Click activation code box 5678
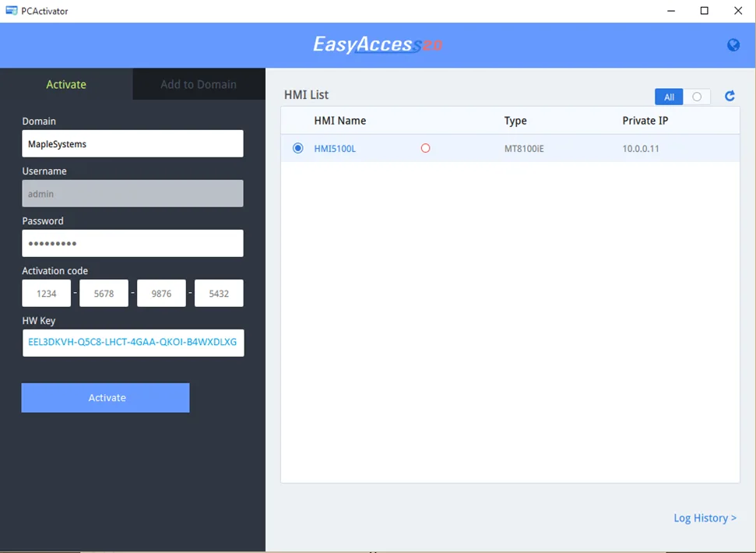The width and height of the screenshot is (756, 553). coord(104,293)
